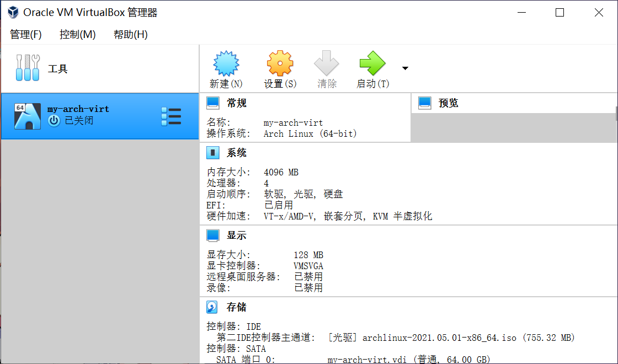The height and width of the screenshot is (364, 618).
Task: Open the General (常规) section header
Action: pos(237,103)
